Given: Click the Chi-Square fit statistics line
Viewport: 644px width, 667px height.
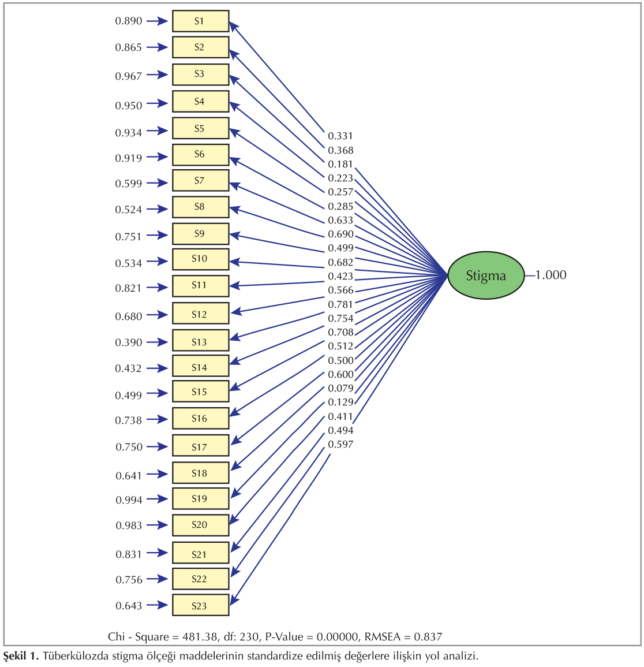Looking at the screenshot, I should 275,637.
